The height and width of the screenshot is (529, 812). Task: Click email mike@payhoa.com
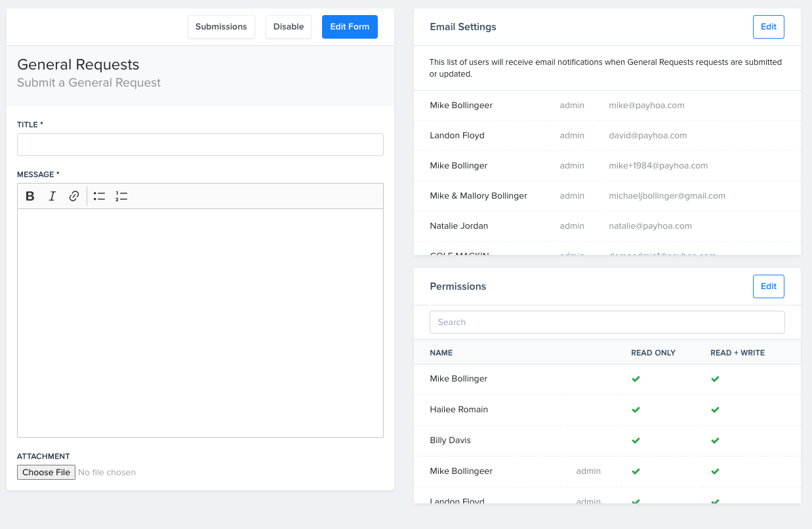646,106
